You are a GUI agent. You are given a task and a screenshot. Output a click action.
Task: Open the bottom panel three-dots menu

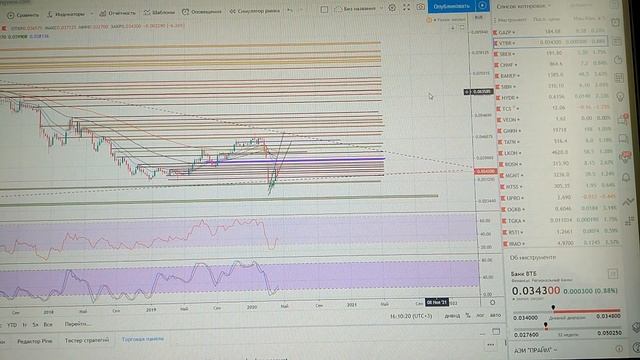pyautogui.click(x=491, y=345)
